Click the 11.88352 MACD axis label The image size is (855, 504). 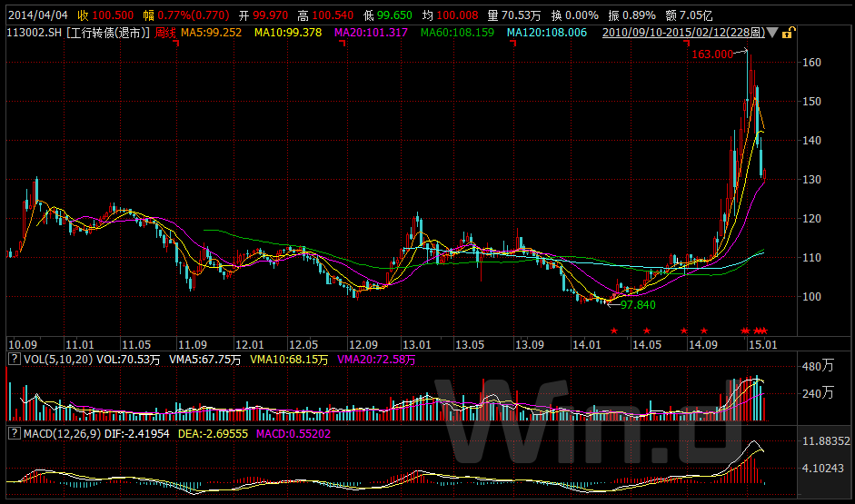(826, 441)
